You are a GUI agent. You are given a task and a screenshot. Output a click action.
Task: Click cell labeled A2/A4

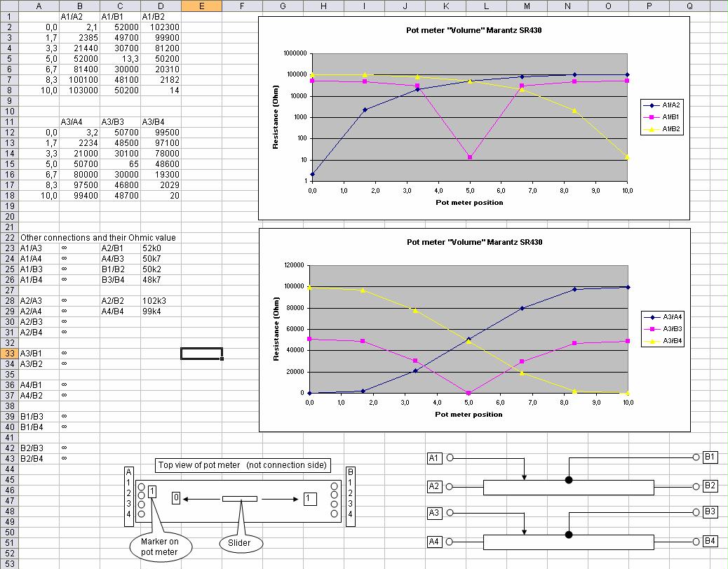pyautogui.click(x=39, y=312)
